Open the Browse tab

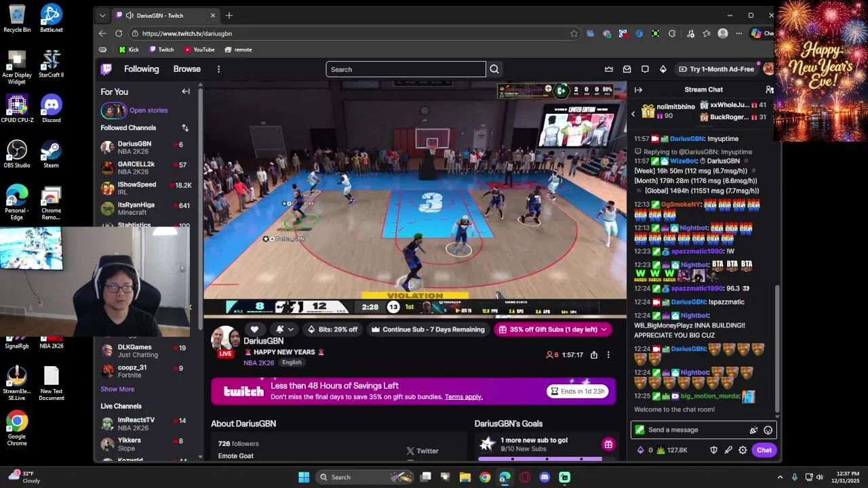[186, 69]
